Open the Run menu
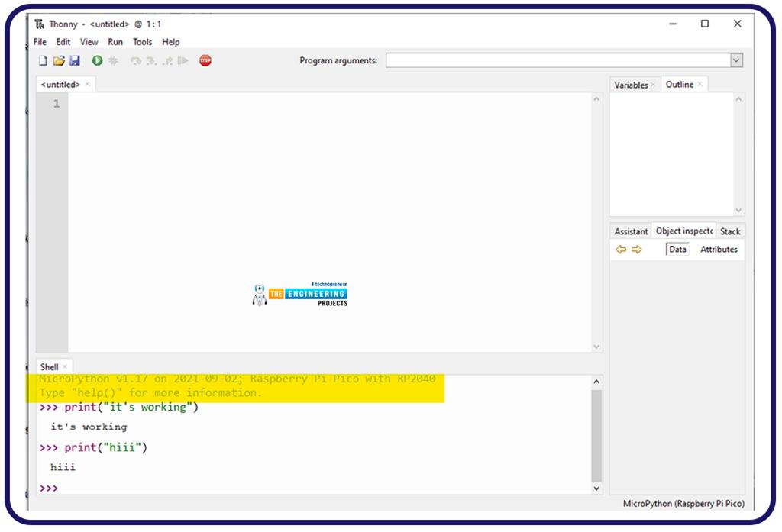 pos(115,42)
